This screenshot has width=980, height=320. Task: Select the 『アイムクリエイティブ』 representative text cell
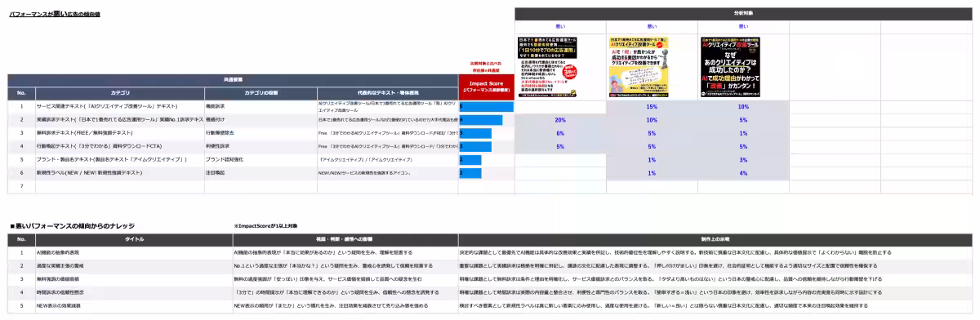coord(388,159)
